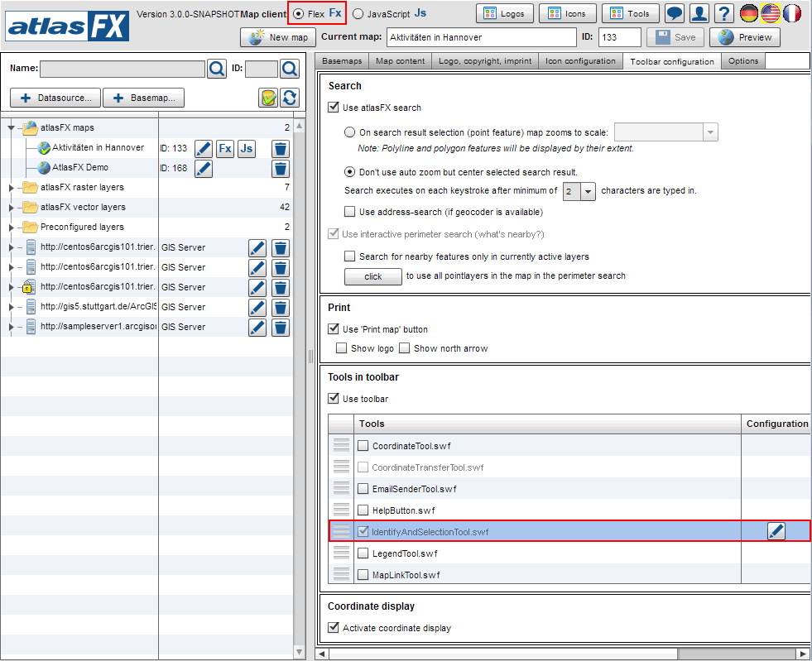This screenshot has width=812, height=661.
Task: Select Don't use auto zoom radio option
Action: tap(349, 172)
